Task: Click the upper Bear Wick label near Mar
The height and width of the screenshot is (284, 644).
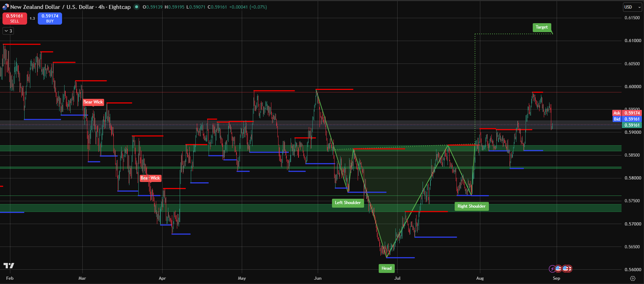Action: click(93, 102)
